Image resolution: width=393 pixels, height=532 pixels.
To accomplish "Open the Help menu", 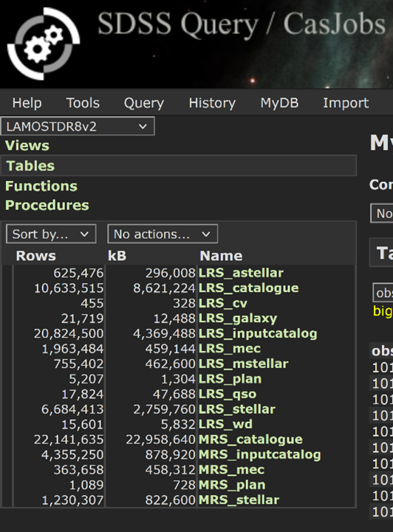I will (x=27, y=103).
